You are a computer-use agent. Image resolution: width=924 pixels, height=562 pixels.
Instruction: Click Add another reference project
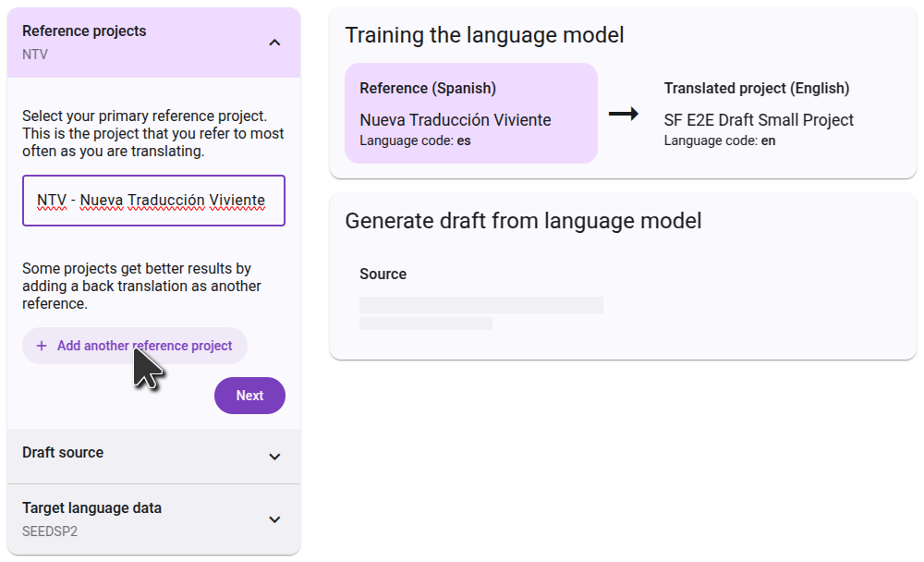pos(144,346)
